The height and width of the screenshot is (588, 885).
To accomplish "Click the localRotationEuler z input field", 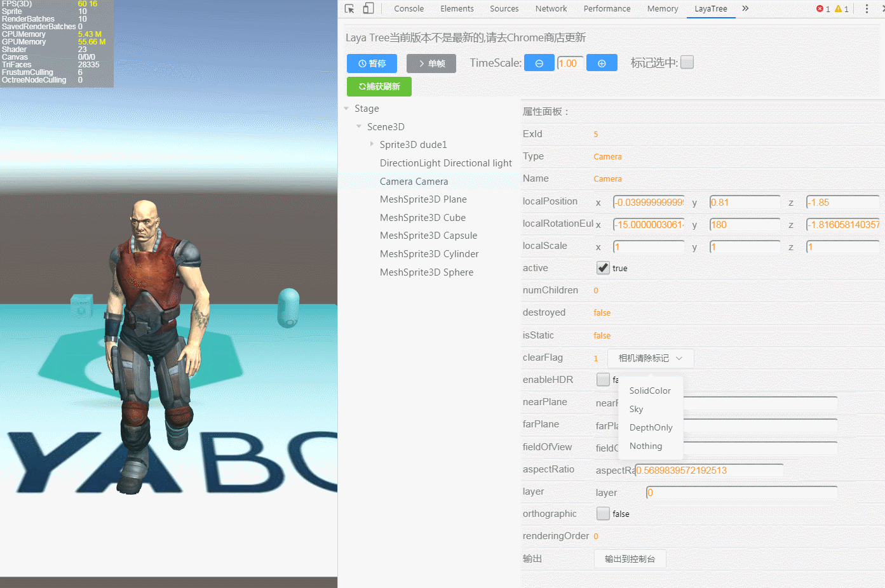I will 842,225.
